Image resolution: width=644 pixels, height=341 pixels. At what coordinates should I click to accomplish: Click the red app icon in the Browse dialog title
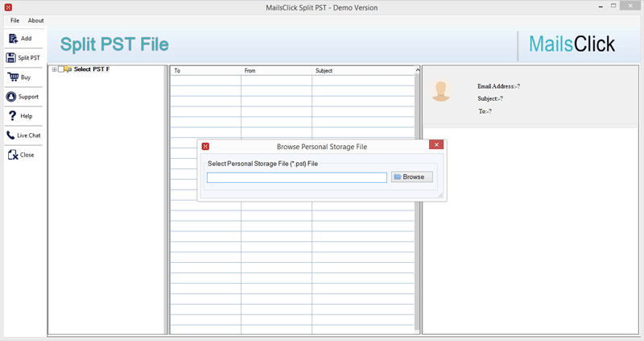click(x=205, y=147)
